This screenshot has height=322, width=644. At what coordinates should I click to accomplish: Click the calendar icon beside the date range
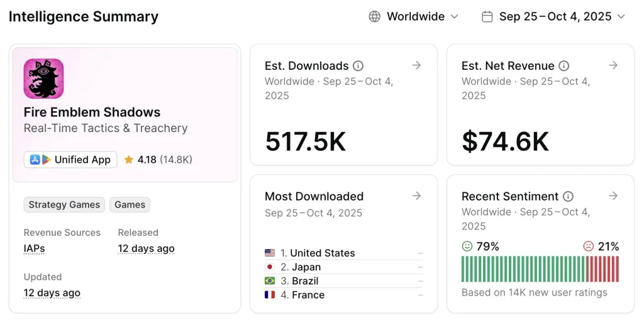487,16
